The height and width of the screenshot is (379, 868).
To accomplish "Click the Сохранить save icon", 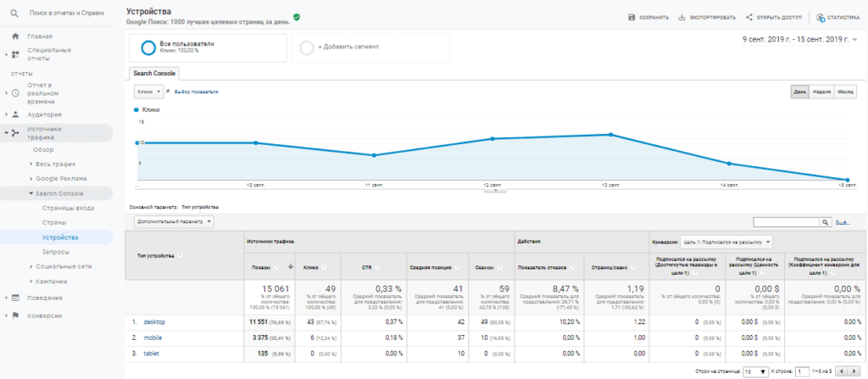I will [x=632, y=17].
